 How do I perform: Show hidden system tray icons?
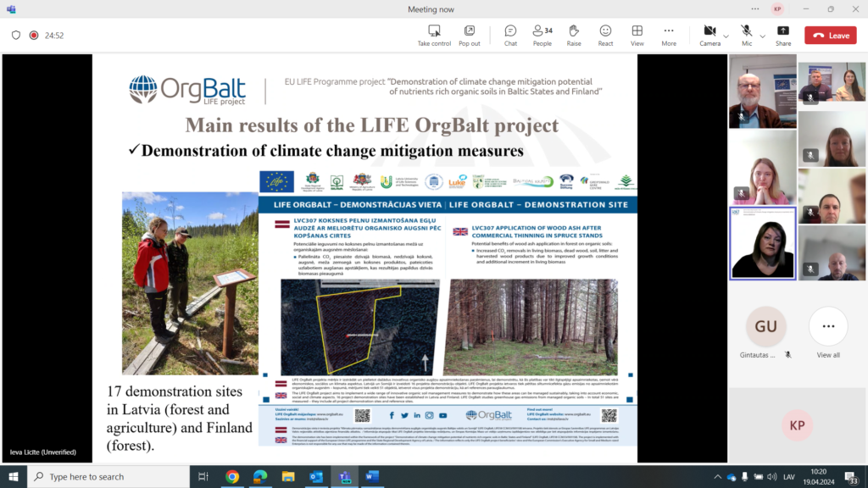click(717, 476)
